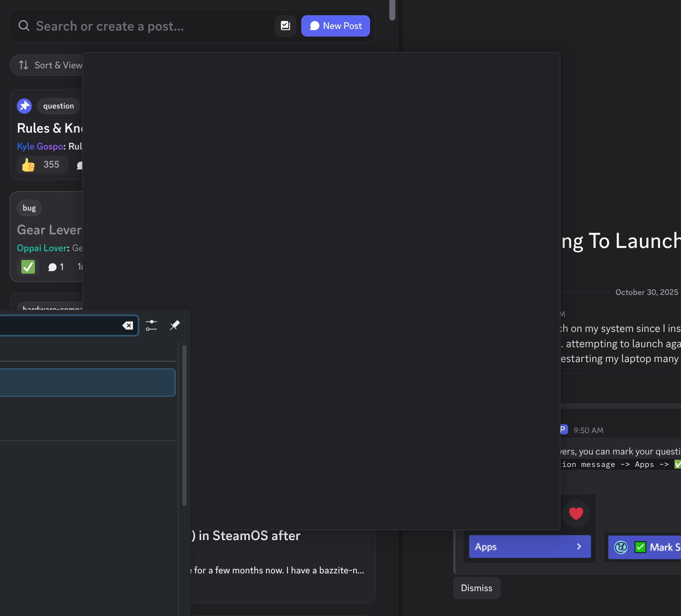Click the blue pinned-post icon beside the question tag
Viewport: 681px width, 616px height.
(25, 106)
